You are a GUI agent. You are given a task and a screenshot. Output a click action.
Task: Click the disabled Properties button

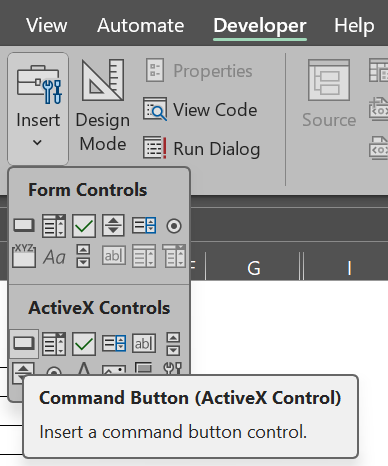tap(199, 71)
